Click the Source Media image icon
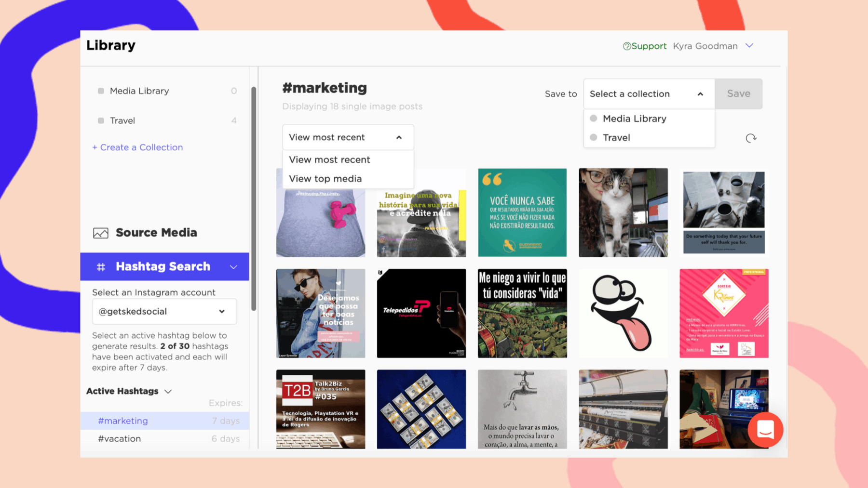868x488 pixels. (x=101, y=233)
